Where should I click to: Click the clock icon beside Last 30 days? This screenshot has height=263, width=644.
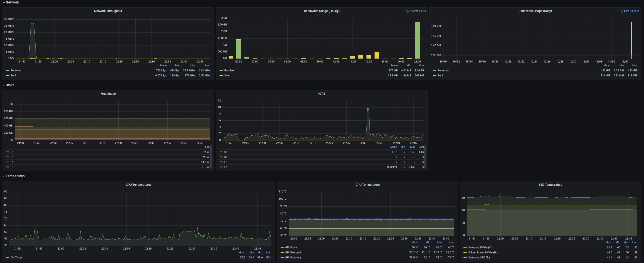(x=622, y=11)
